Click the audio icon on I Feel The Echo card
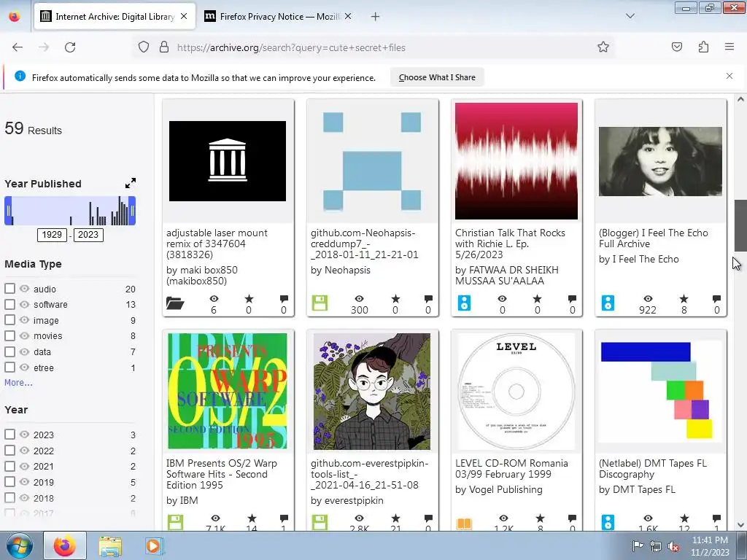 [608, 303]
